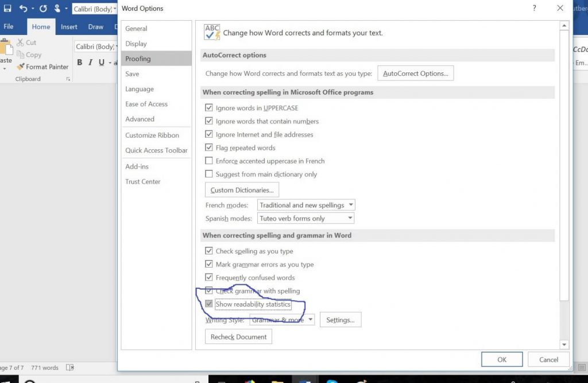Click the Redo/Repeat circular arrow icon
Viewport: 588px width, 383px height.
tap(43, 9)
